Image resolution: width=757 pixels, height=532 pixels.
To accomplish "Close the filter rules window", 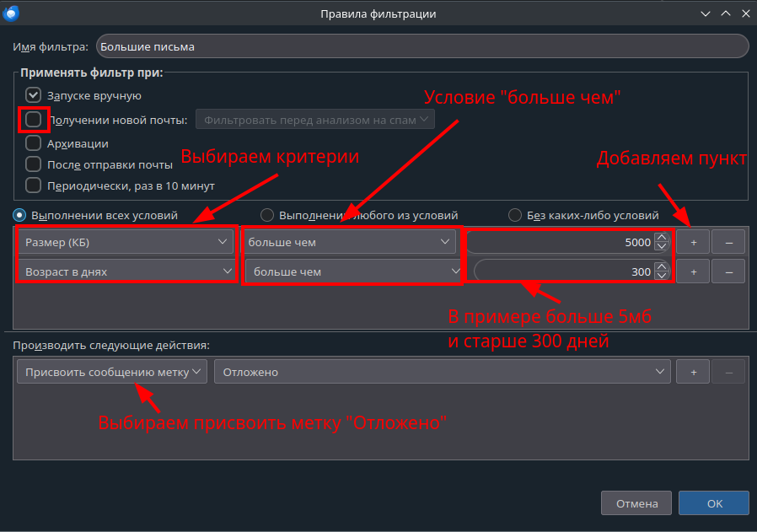I will (x=745, y=13).
